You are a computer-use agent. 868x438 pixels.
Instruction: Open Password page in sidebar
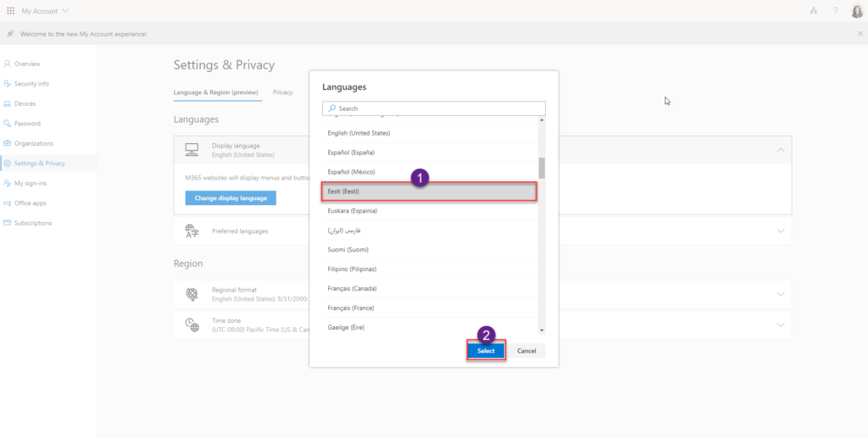pos(27,124)
